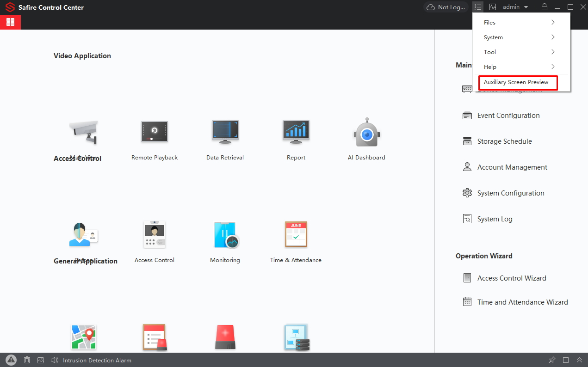Open the E-map icon
This screenshot has height=367, width=588.
[84, 337]
